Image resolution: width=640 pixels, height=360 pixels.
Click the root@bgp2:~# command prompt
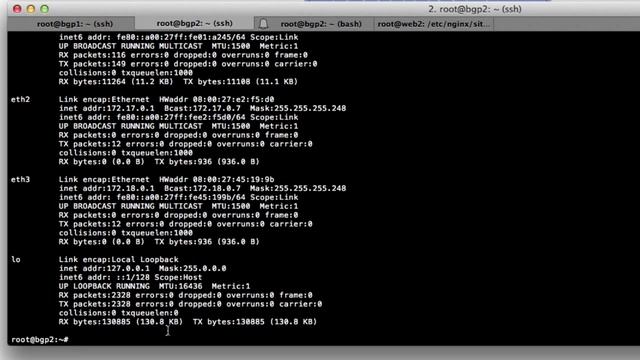pyautogui.click(x=40, y=340)
